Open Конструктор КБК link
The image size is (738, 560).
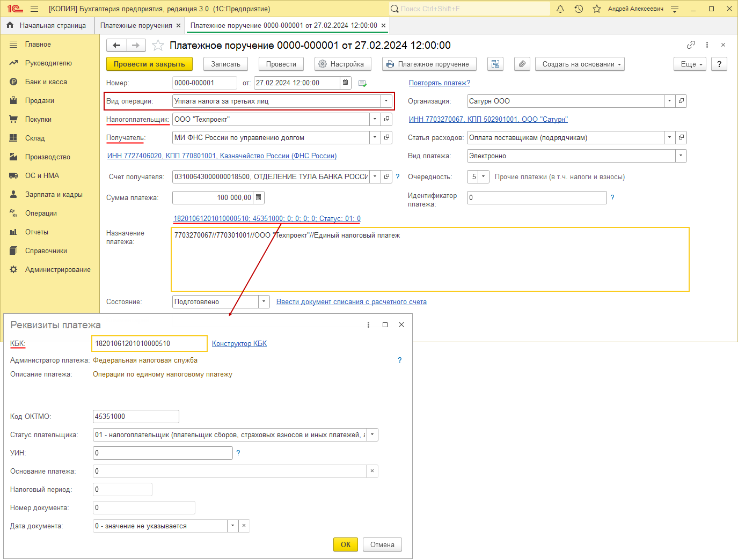239,343
